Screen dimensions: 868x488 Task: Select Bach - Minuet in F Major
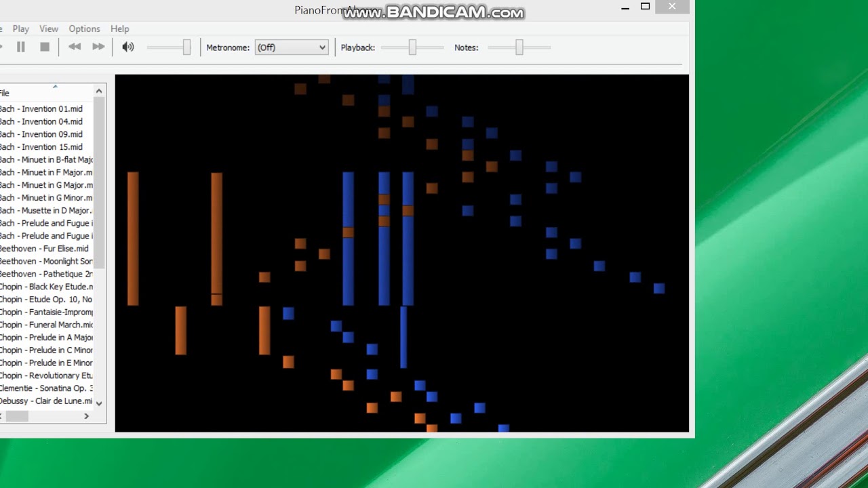46,172
